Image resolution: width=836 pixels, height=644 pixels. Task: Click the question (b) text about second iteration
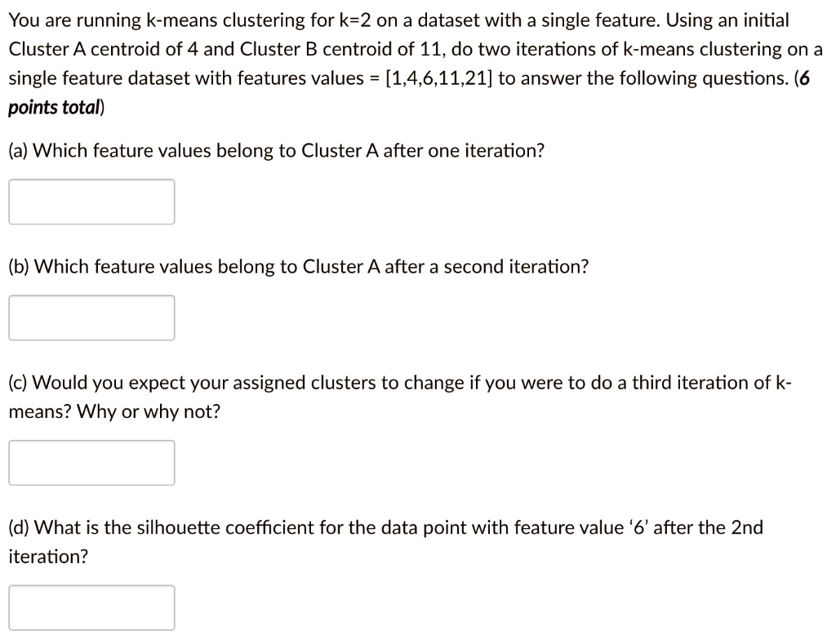[299, 267]
